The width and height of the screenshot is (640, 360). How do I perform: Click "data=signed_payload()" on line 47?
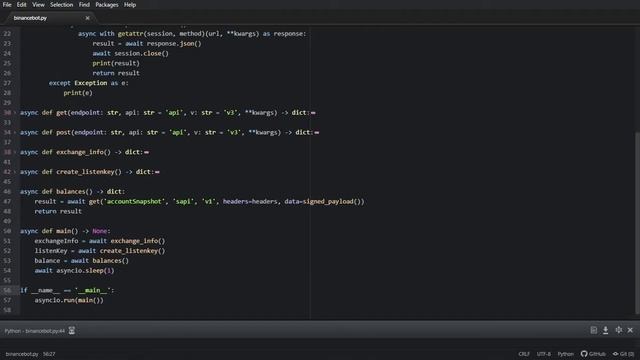(322, 201)
